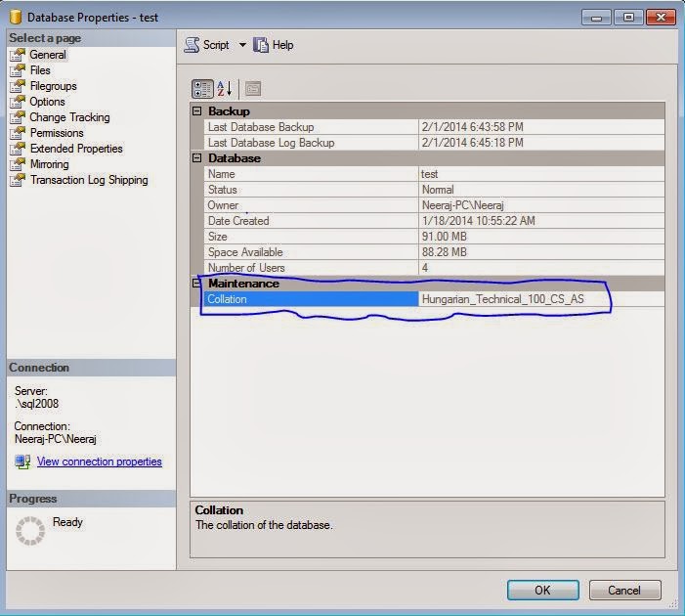Select the General page
This screenshot has height=616, width=685.
pos(48,55)
